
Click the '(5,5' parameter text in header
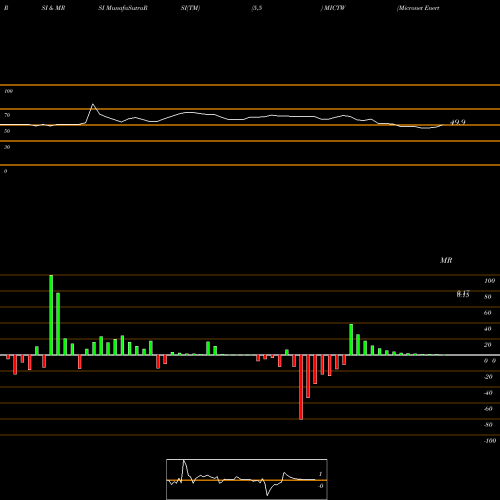(x=257, y=8)
